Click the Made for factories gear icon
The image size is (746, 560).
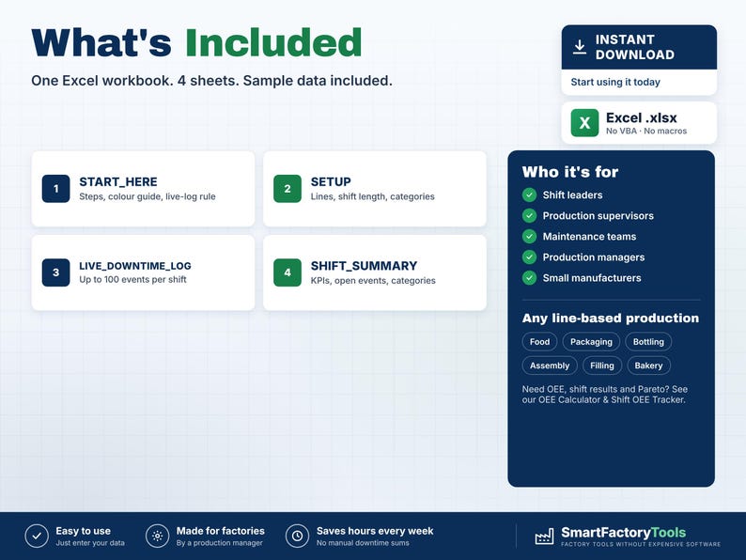158,537
